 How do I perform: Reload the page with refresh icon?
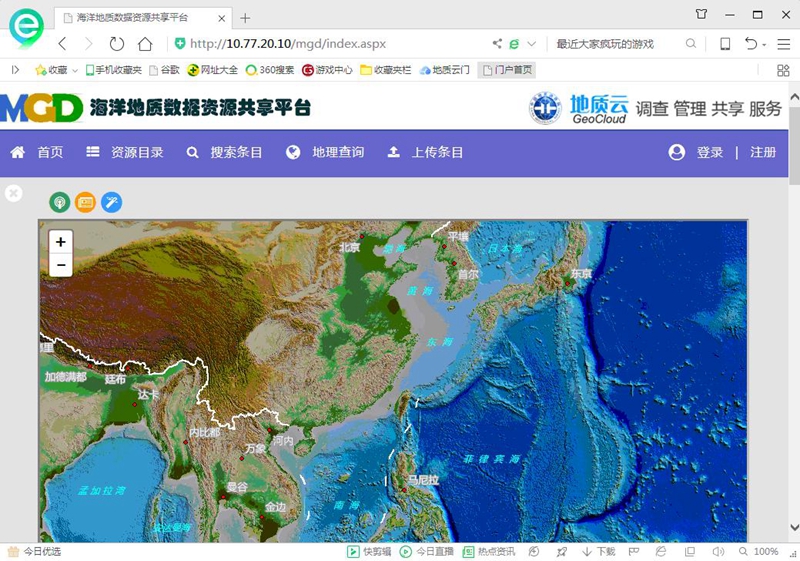pyautogui.click(x=117, y=44)
